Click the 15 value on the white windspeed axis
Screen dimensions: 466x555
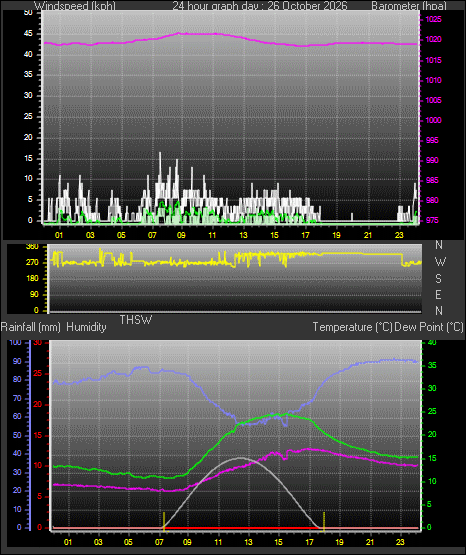[x=28, y=158]
